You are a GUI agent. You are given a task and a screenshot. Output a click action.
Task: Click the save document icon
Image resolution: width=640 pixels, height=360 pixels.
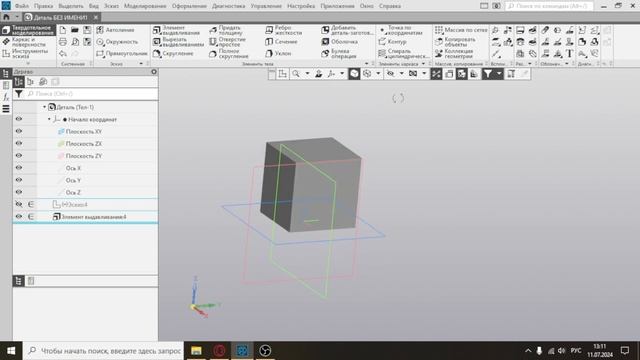(87, 30)
